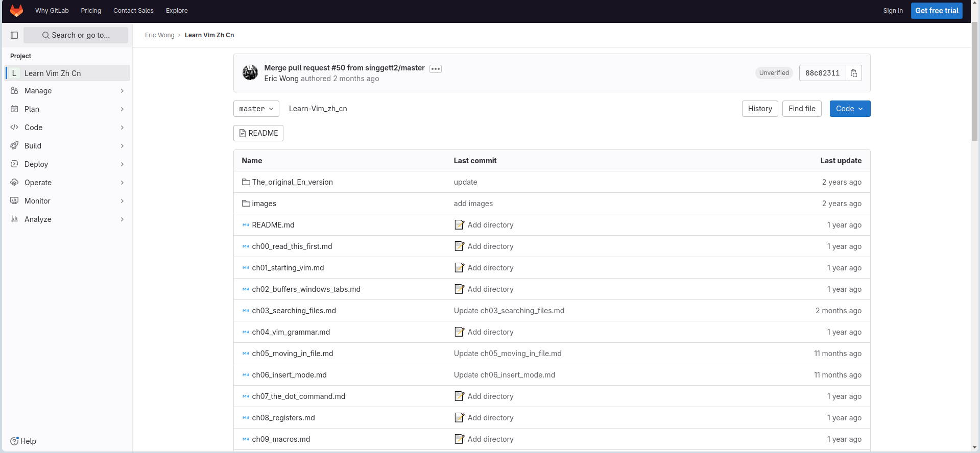The height and width of the screenshot is (453, 980).
Task: Click markdown icon beside ch01_starting_vim.md
Action: tap(246, 267)
